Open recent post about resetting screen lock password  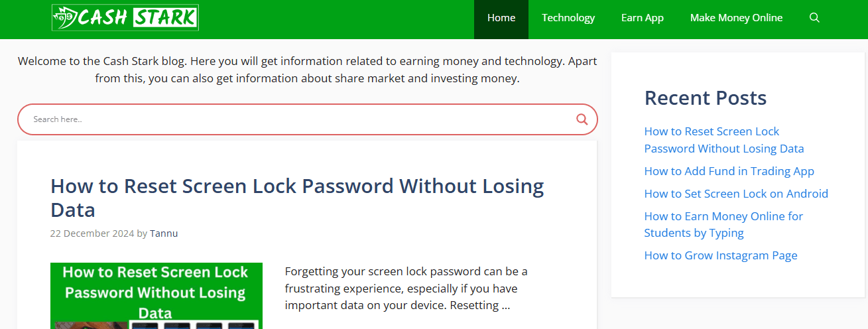point(723,140)
